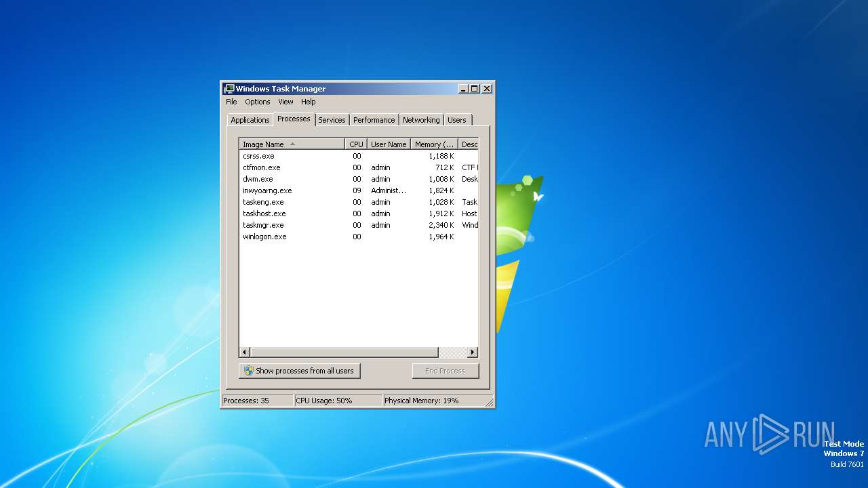Viewport: 868px width, 488px height.
Task: Click the 09 CPU value for inwyoarng.exe
Action: tap(357, 190)
